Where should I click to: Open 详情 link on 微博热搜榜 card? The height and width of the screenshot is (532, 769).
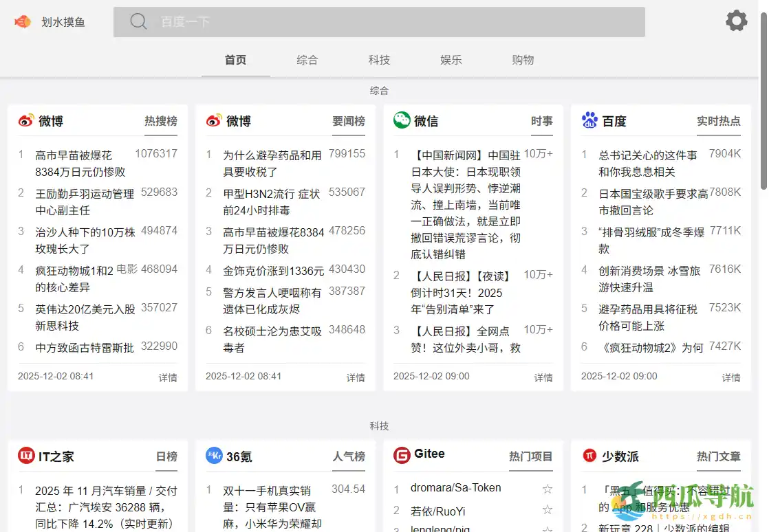(168, 377)
